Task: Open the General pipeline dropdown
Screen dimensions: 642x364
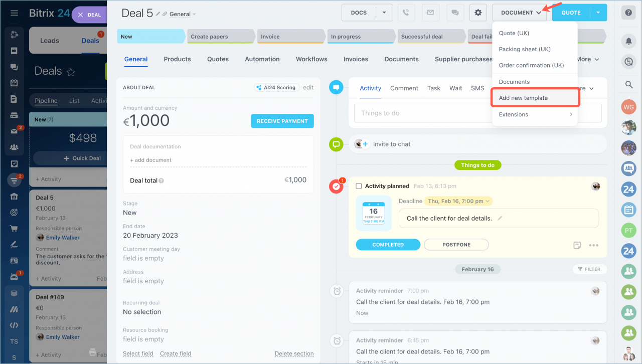Action: coord(183,14)
